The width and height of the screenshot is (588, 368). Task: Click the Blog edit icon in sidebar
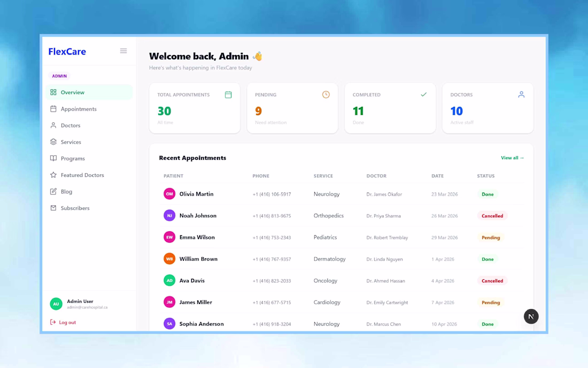53,191
